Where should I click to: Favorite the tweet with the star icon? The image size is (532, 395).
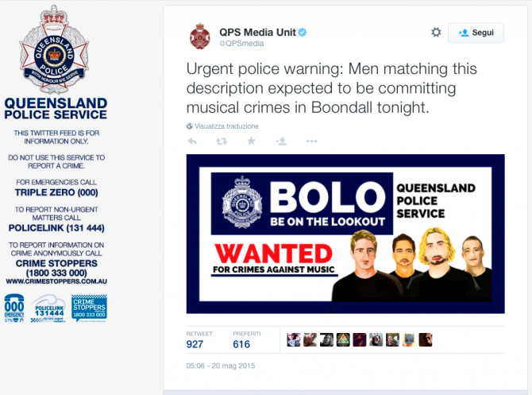(x=251, y=141)
